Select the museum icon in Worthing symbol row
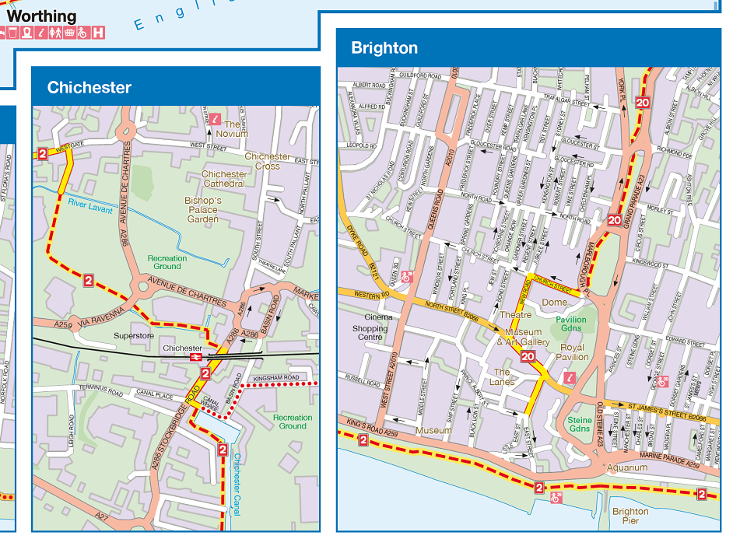Viewport: 747px width, 560px height. (x=26, y=33)
